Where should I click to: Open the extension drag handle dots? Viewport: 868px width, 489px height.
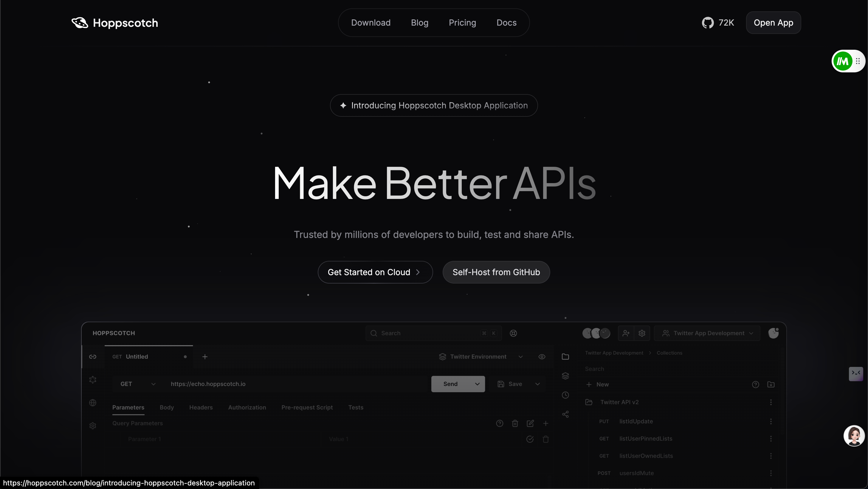(858, 61)
